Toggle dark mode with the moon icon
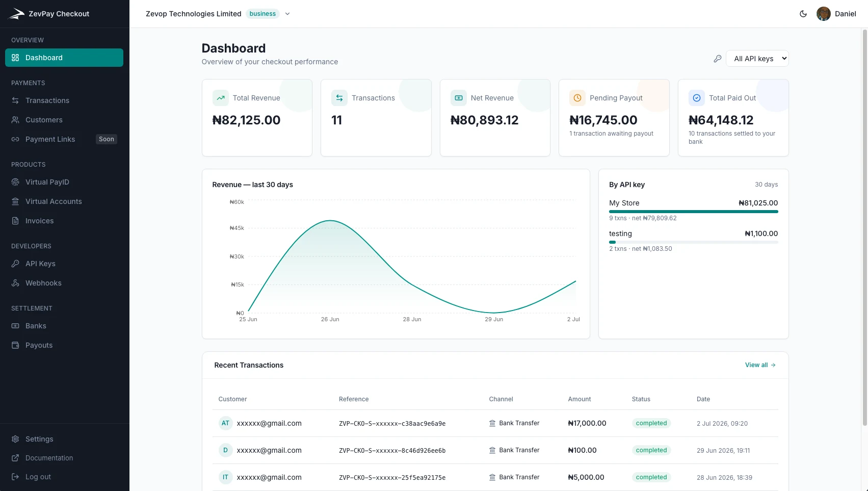This screenshot has height=491, width=868. coord(803,14)
